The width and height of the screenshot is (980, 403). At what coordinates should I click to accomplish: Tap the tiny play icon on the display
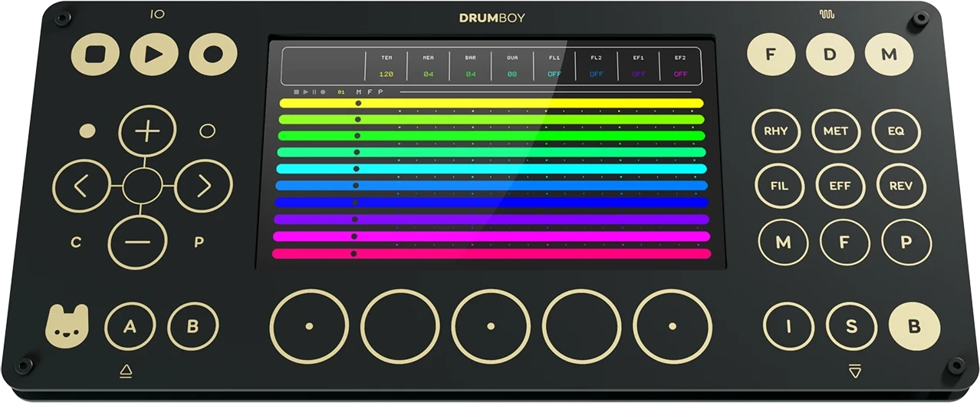coord(305,92)
